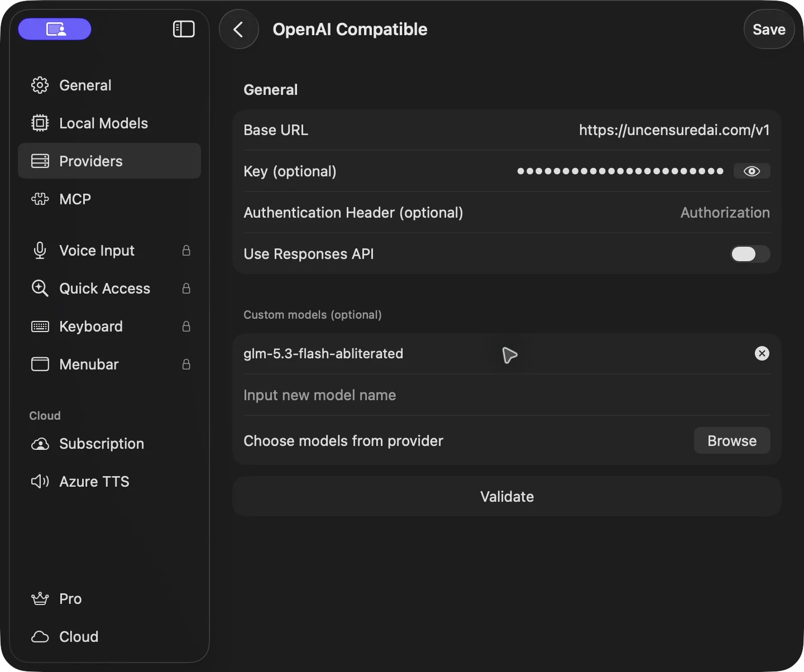The height and width of the screenshot is (672, 804).
Task: Open Local Models section
Action: [x=109, y=123]
